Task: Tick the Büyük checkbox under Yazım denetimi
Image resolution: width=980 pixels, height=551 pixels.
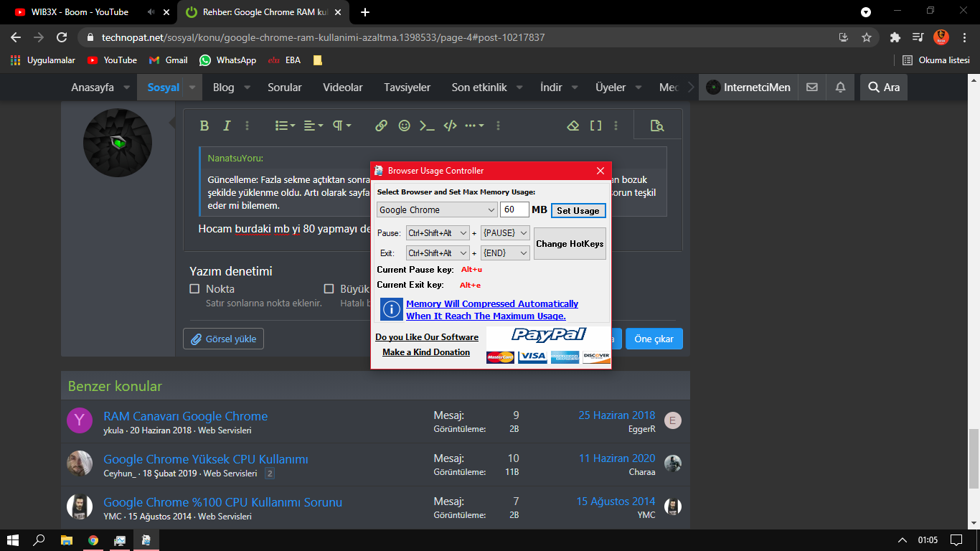Action: pos(329,289)
